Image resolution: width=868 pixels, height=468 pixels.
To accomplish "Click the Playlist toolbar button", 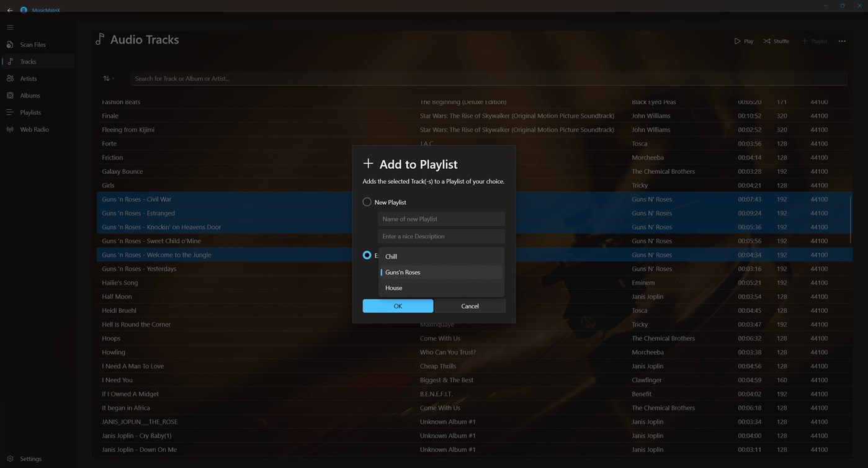I will coord(815,41).
